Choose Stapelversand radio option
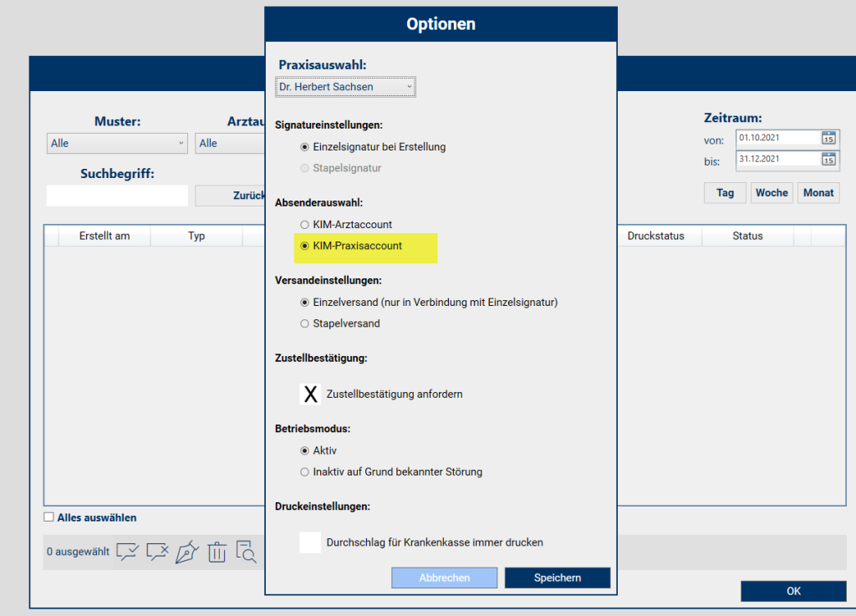This screenshot has width=856, height=616. (x=305, y=323)
